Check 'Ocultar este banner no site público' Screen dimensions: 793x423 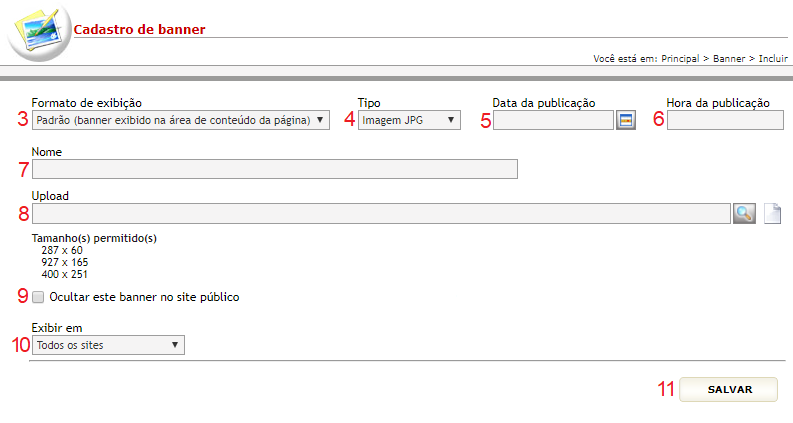tap(38, 297)
